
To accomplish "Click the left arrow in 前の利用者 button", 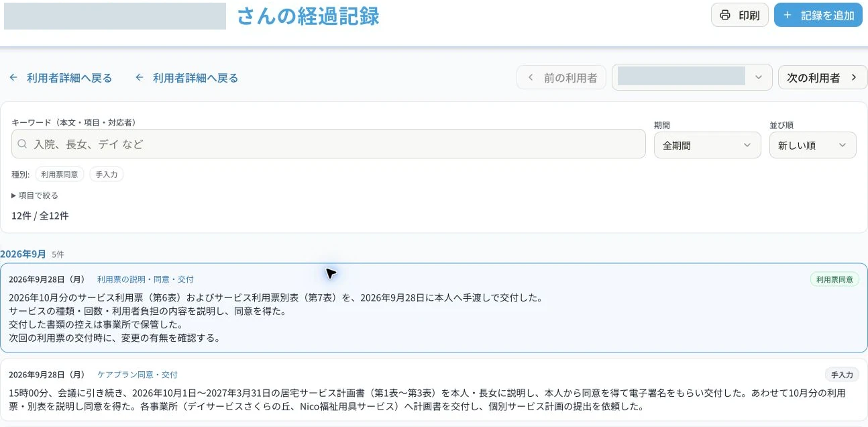I will [x=531, y=77].
